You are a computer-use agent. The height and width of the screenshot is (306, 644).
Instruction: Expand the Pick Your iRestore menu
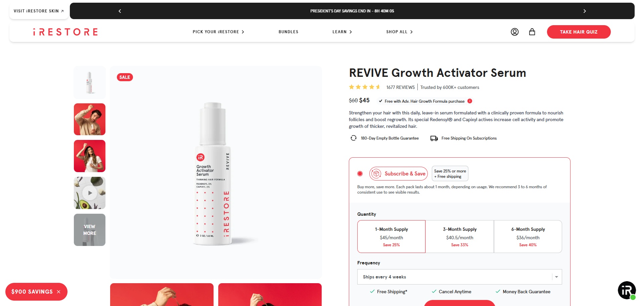tap(218, 32)
